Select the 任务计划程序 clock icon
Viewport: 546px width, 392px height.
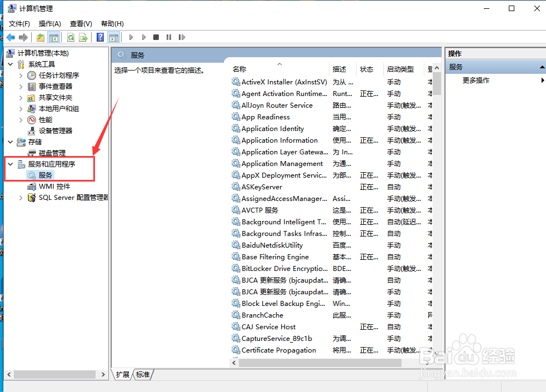click(32, 75)
